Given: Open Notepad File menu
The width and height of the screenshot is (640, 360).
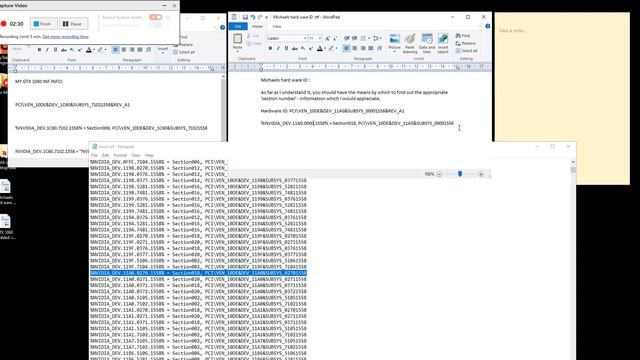Looking at the screenshot, I should coord(94,155).
